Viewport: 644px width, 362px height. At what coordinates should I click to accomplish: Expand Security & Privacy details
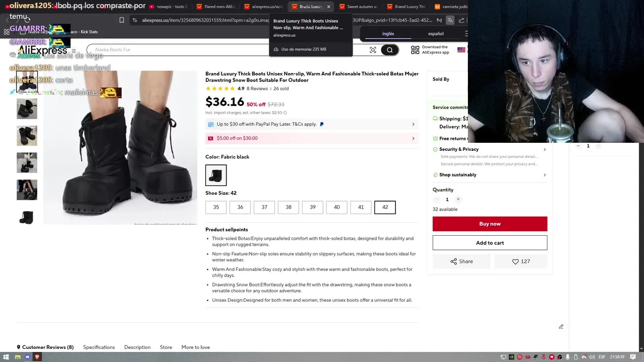544,149
